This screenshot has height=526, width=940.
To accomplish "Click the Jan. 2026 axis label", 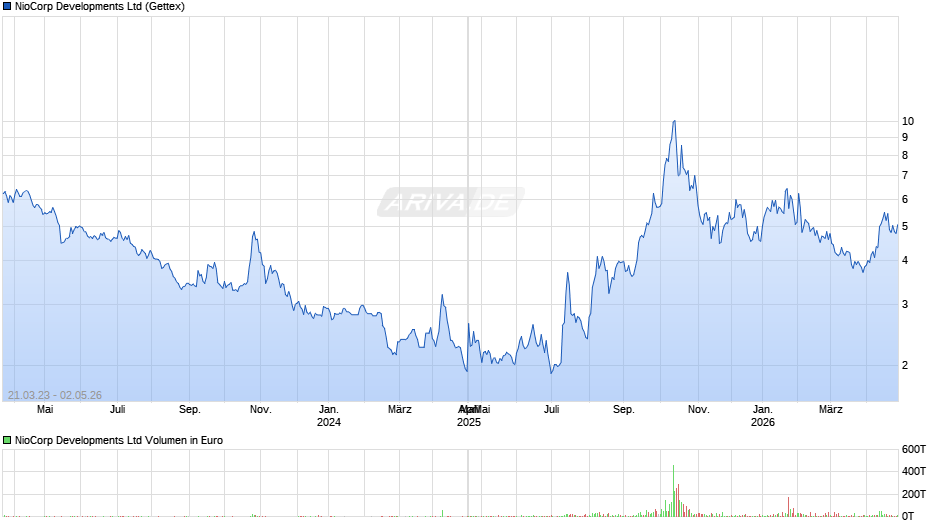I will click(763, 416).
